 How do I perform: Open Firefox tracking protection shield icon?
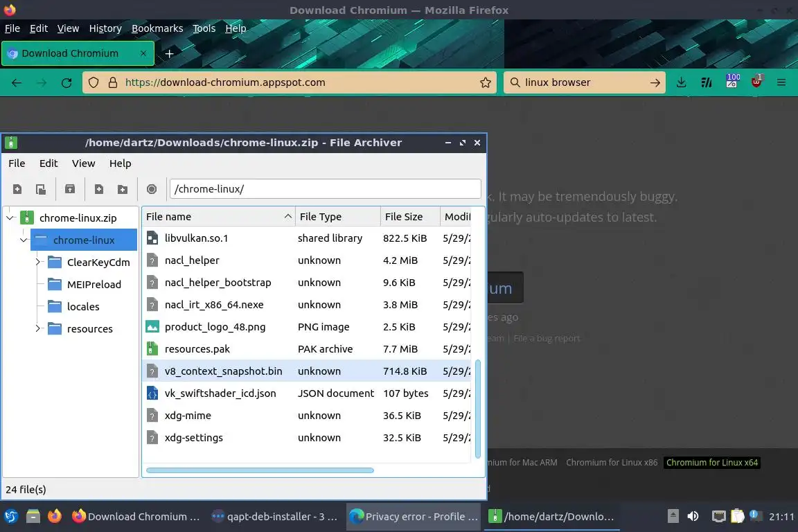click(x=94, y=82)
